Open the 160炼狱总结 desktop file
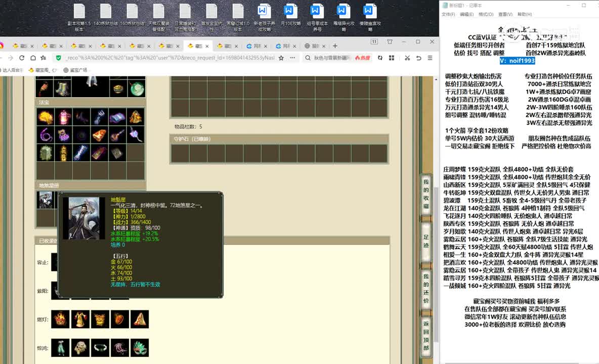 pos(132,15)
